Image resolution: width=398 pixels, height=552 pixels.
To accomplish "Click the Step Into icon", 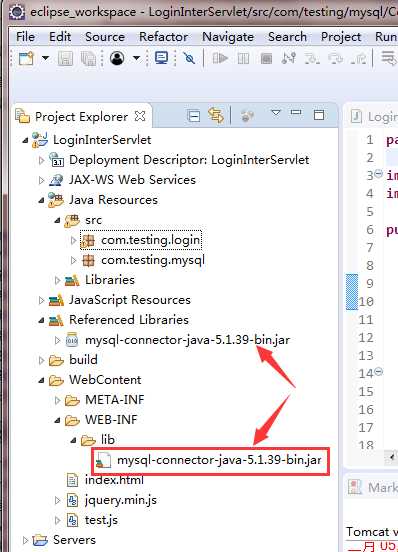I will [x=312, y=58].
